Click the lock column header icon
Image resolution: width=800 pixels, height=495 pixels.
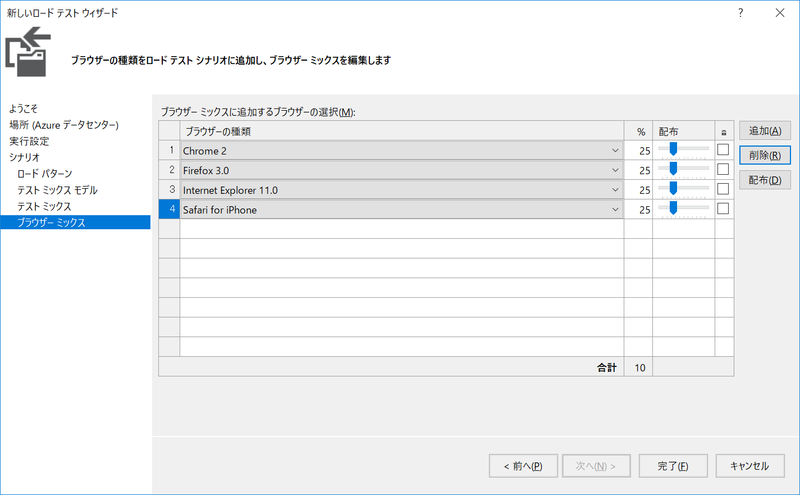click(723, 132)
